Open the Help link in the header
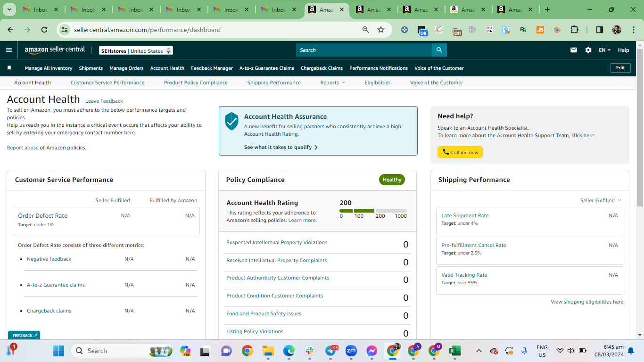This screenshot has width=644, height=362. 623,50
